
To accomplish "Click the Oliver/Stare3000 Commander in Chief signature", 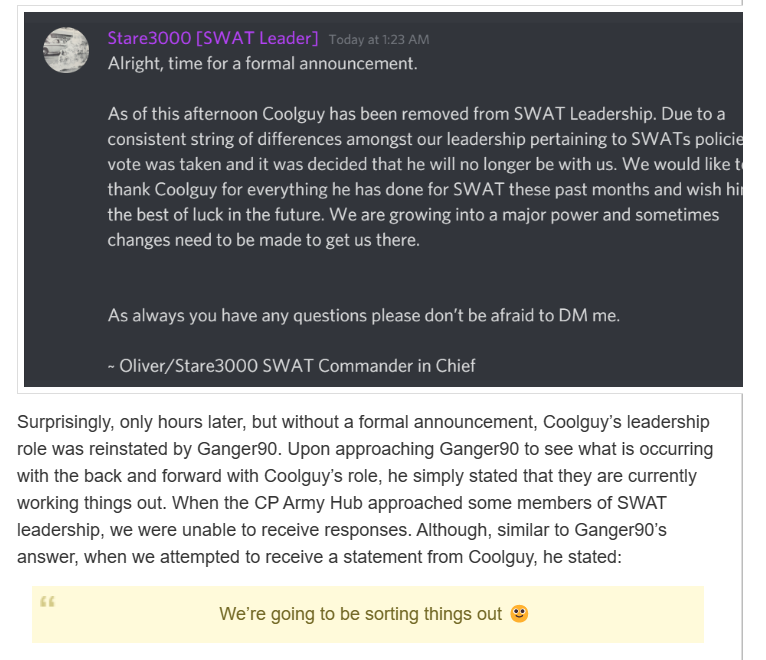I will coord(291,365).
